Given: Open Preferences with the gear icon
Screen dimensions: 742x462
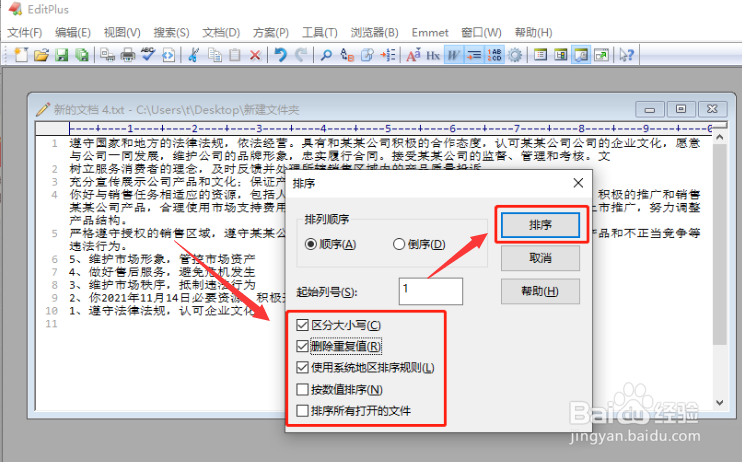Looking at the screenshot, I should (515, 55).
